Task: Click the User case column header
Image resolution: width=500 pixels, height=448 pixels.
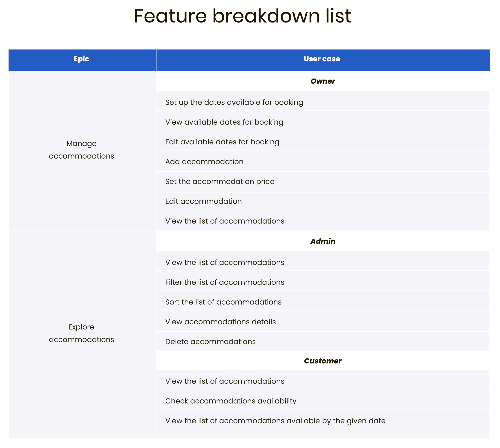Action: coord(323,60)
